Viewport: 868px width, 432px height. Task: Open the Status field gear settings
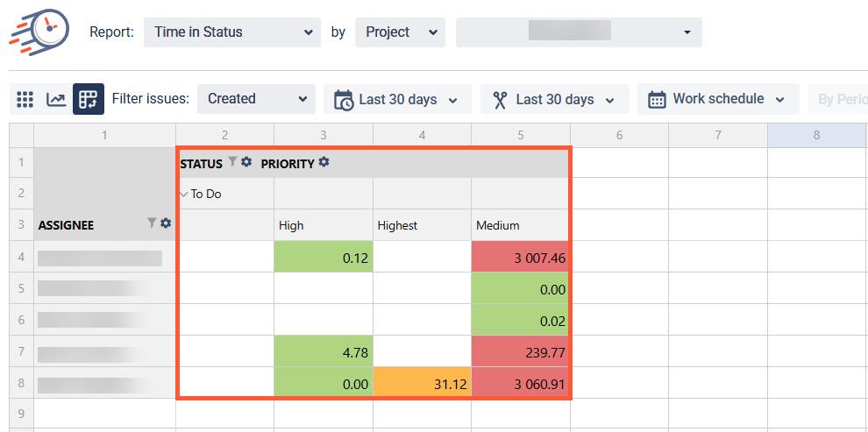pyautogui.click(x=246, y=162)
